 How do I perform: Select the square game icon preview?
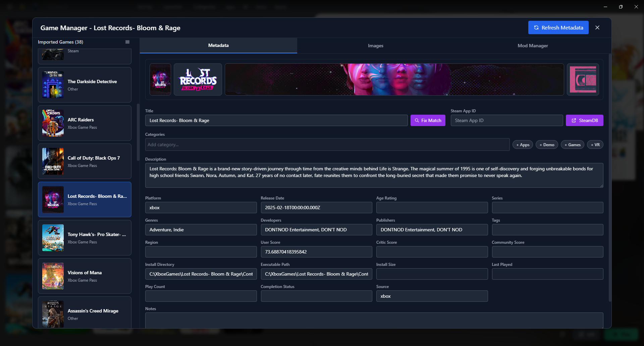coord(160,79)
